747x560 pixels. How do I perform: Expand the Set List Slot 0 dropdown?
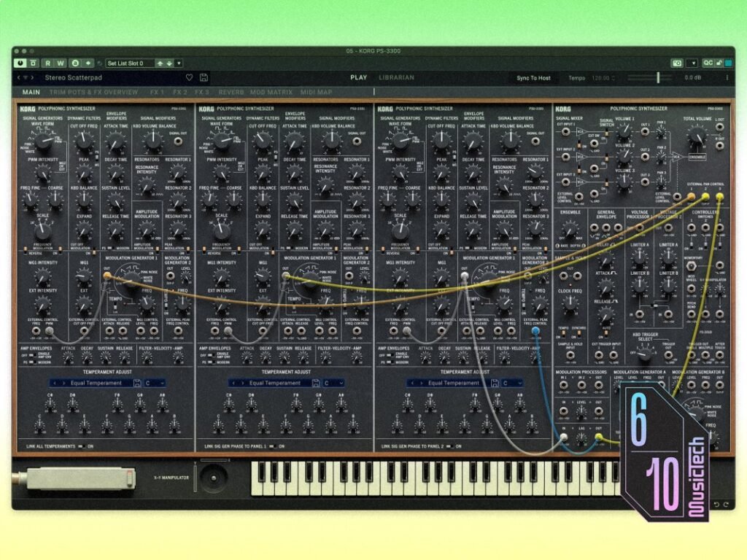(179, 64)
